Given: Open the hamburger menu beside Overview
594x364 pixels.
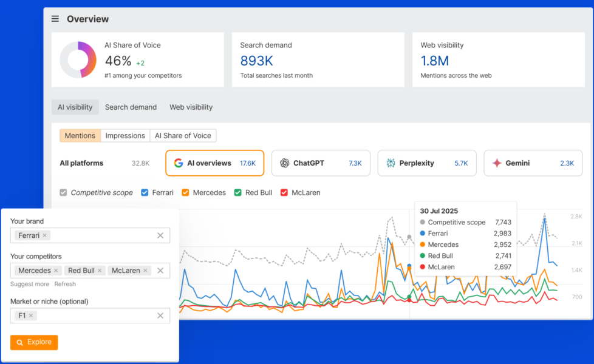Looking at the screenshot, I should (55, 19).
